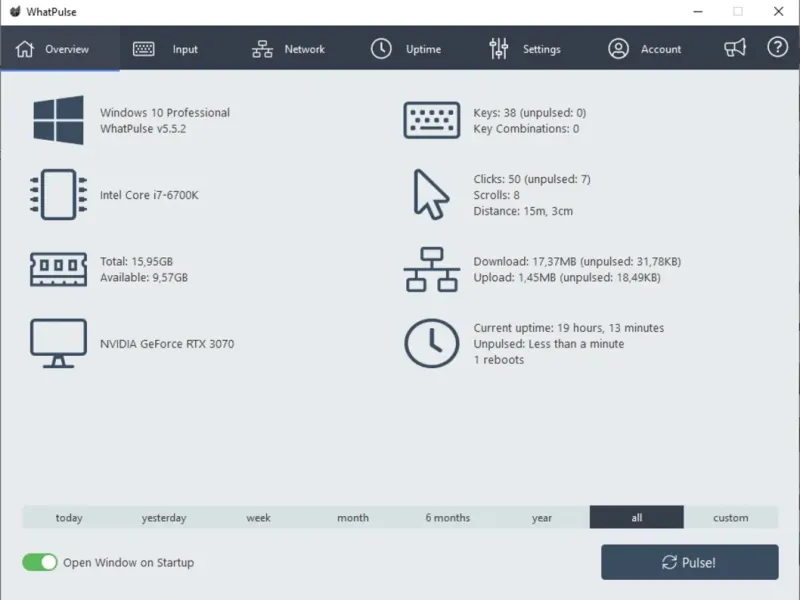Viewport: 800px width, 600px height.
Task: Click the Clicks: 50 statistic
Action: [532, 179]
